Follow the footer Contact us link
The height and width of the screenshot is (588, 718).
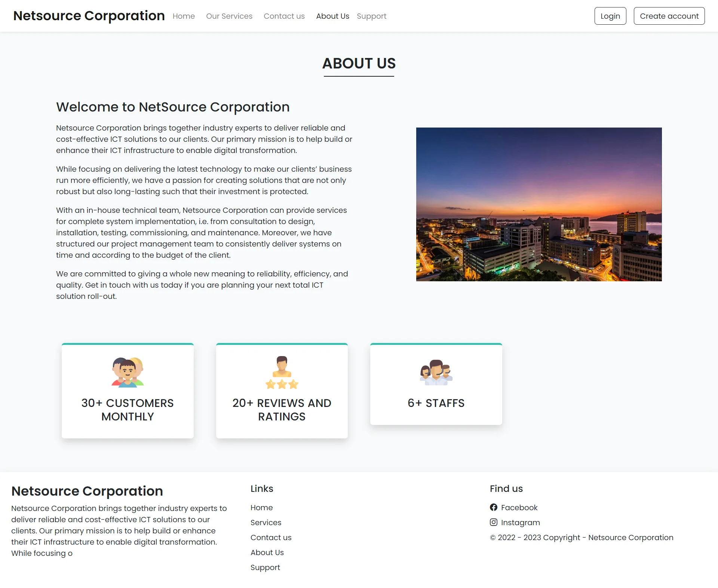click(x=271, y=538)
